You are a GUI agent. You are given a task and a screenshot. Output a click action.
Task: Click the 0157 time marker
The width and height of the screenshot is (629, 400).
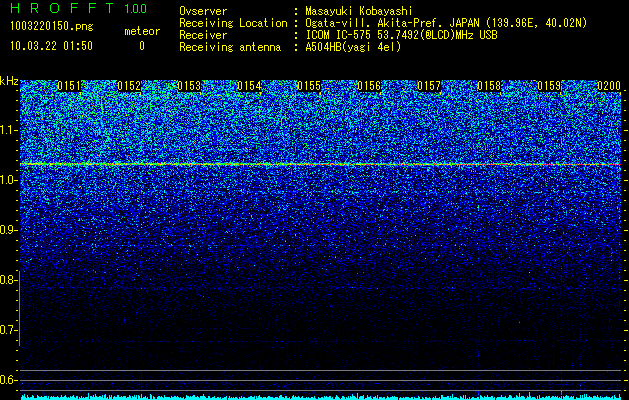pos(429,86)
